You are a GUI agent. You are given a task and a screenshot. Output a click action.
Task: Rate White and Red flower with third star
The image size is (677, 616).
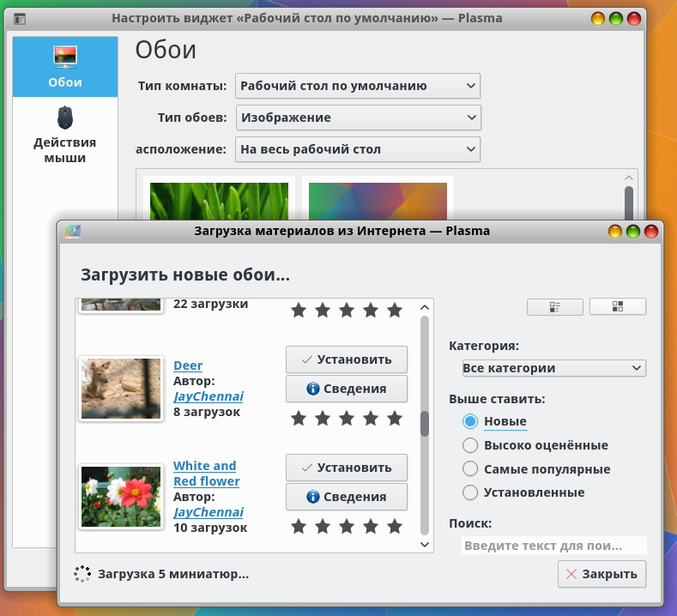(347, 527)
